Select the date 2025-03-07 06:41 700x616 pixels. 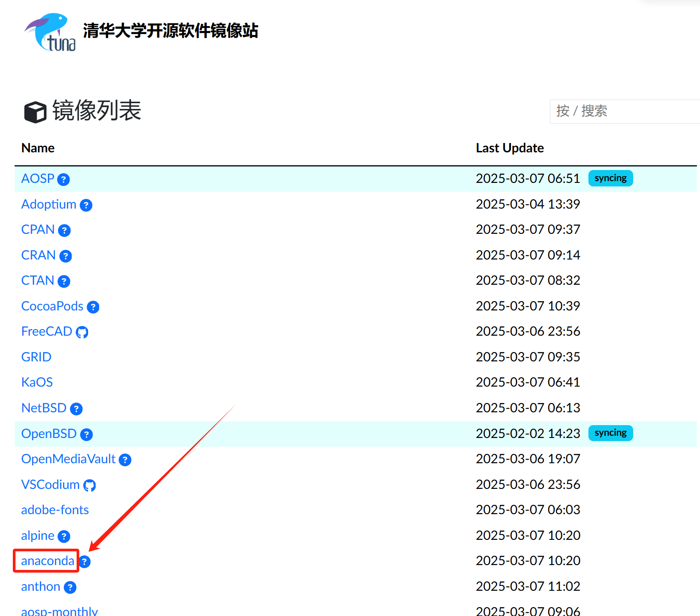528,382
